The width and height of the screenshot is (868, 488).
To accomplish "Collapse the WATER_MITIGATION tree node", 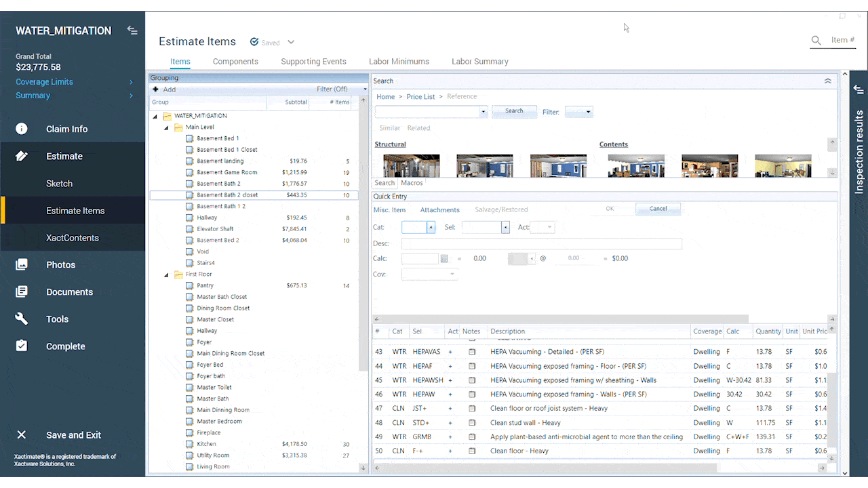I will tap(155, 116).
